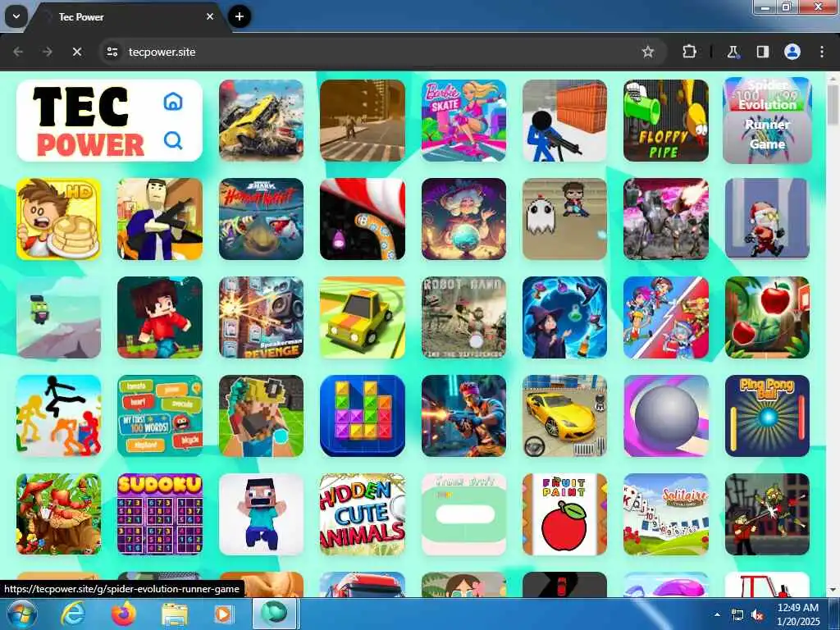840x630 pixels.
Task: Open the Santa Claus running game
Action: [x=767, y=219]
